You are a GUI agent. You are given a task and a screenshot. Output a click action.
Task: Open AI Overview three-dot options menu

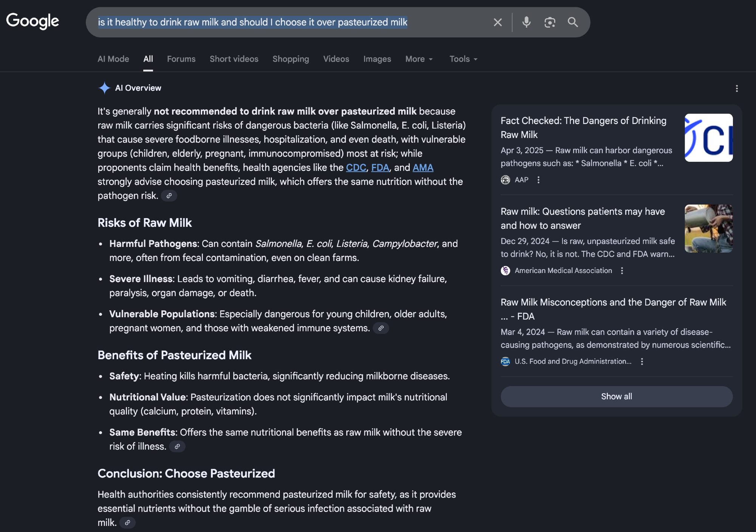pos(736,88)
